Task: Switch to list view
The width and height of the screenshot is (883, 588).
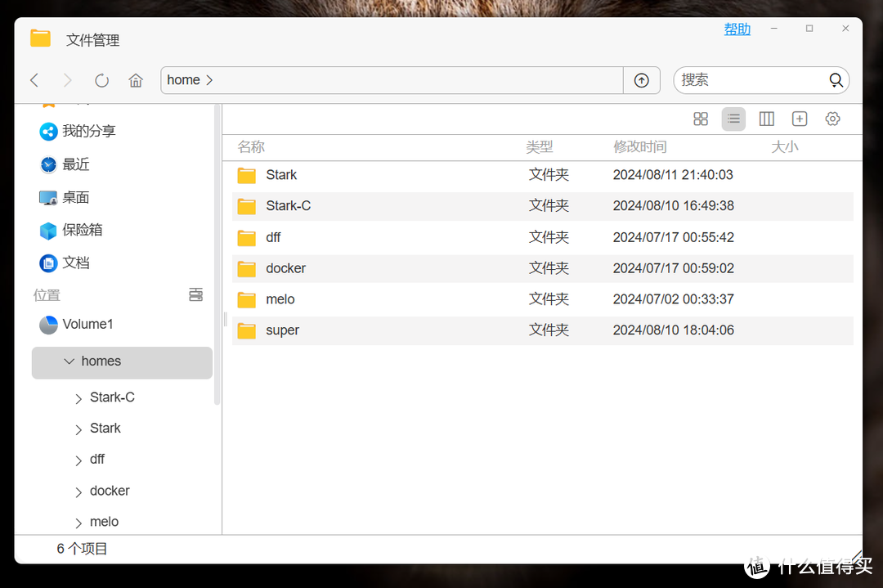Action: (x=733, y=119)
